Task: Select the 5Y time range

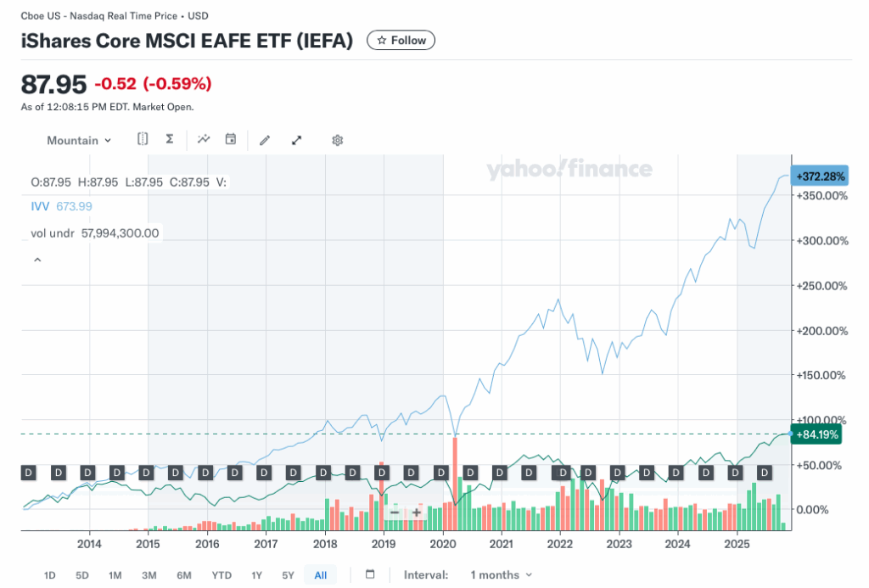Action: click(288, 575)
